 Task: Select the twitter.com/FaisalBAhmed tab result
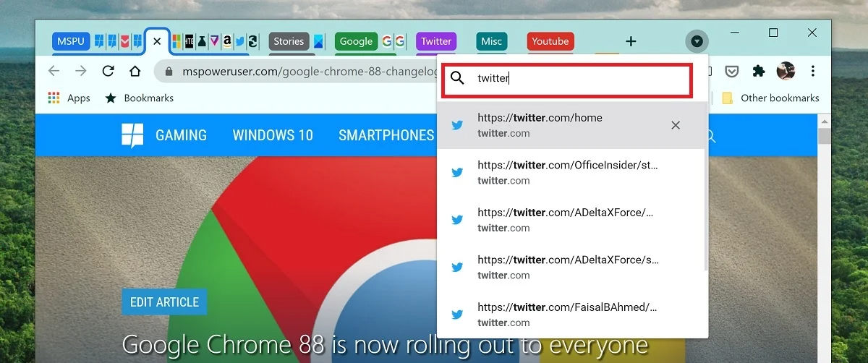click(571, 315)
